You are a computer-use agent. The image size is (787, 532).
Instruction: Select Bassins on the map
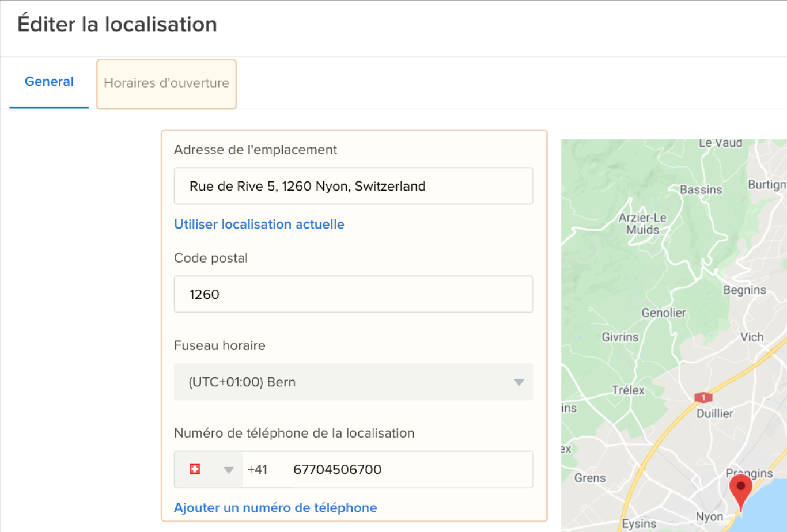[x=701, y=189]
